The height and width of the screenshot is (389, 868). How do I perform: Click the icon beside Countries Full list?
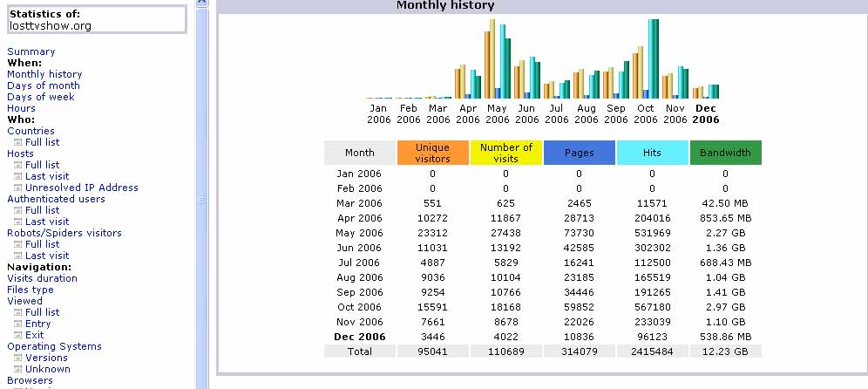17,142
